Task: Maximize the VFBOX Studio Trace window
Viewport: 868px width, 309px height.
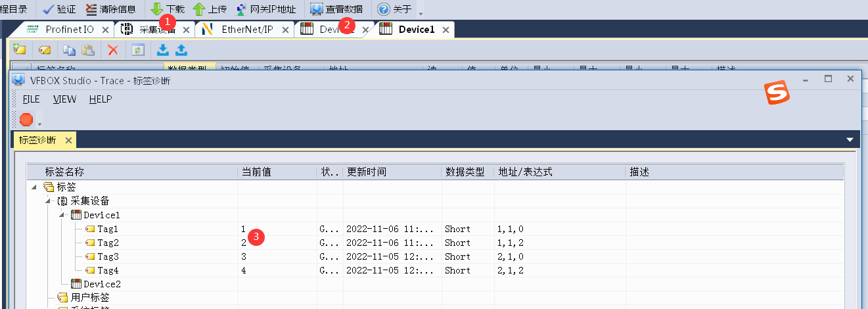Action: pos(828,78)
